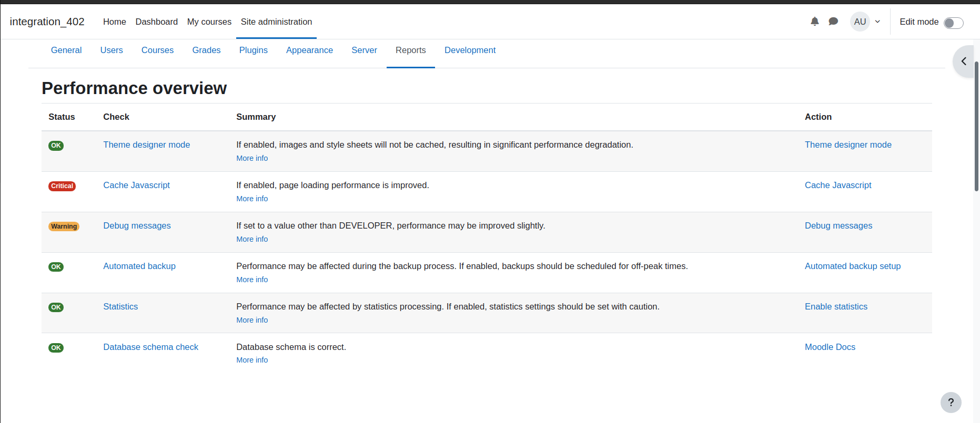Click the Performance overview heading
Viewport: 980px width, 423px height.
134,88
